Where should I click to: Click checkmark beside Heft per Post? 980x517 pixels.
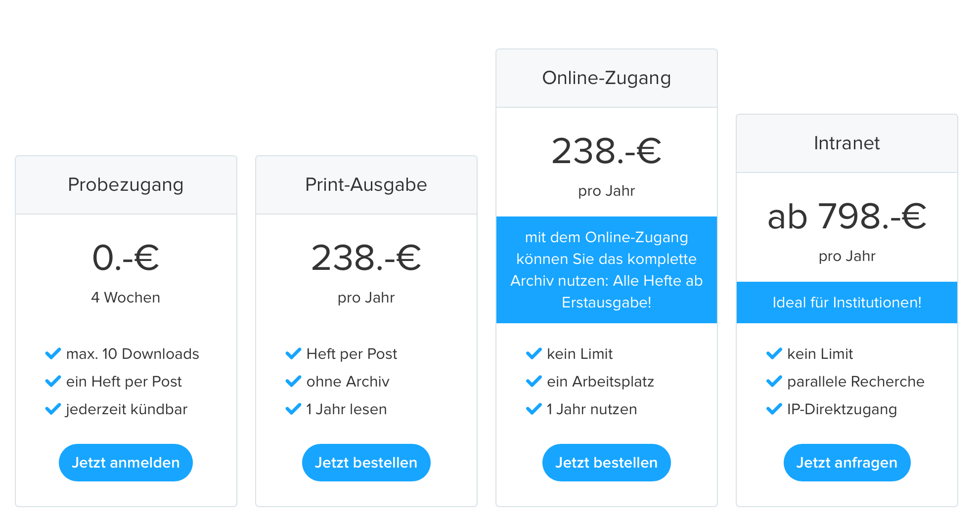coord(293,354)
